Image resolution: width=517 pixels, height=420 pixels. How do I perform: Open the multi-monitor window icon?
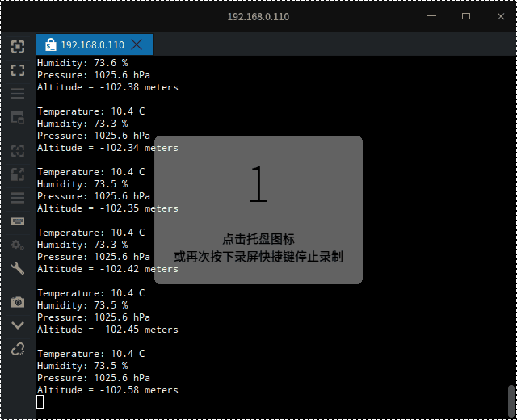(18, 117)
